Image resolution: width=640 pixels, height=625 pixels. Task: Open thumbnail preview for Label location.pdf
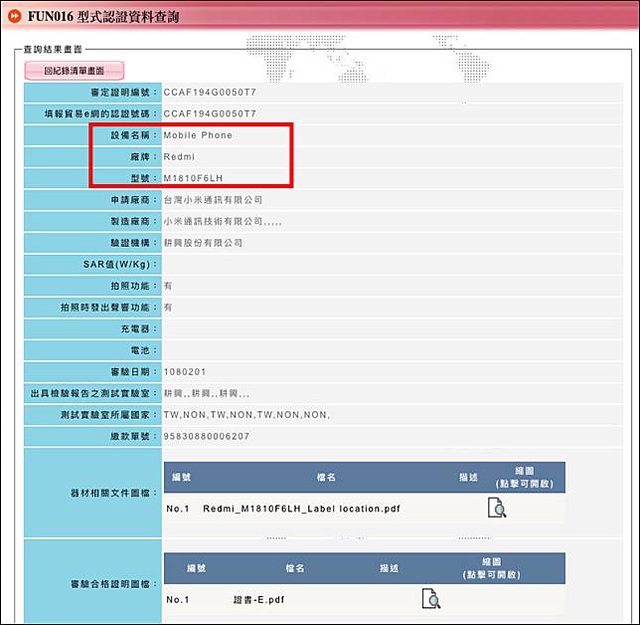pyautogui.click(x=496, y=508)
